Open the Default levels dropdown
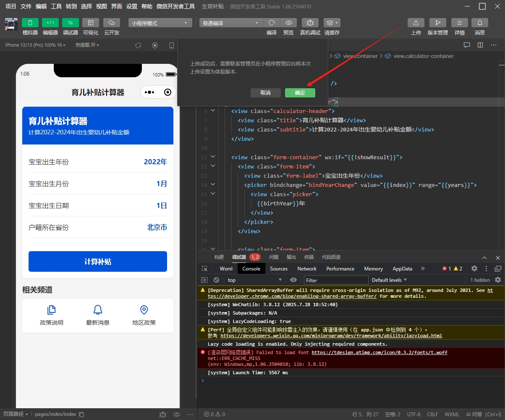Viewport: 505px width, 420px height. point(389,280)
